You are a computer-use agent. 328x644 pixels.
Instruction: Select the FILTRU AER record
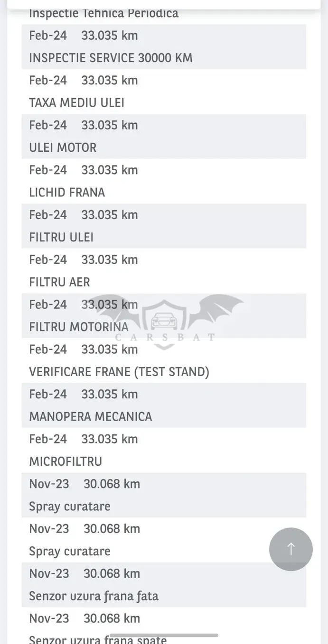pyautogui.click(x=164, y=271)
